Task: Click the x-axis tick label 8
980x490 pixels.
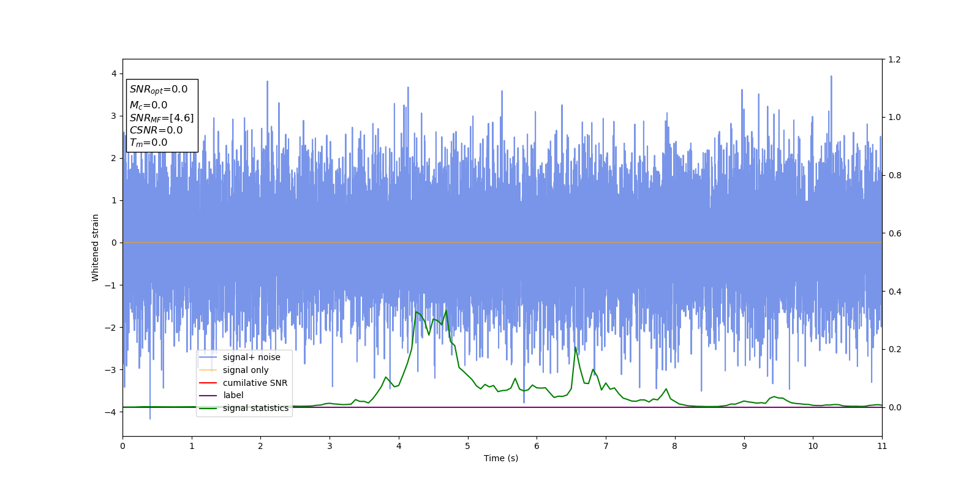Action: (x=675, y=446)
